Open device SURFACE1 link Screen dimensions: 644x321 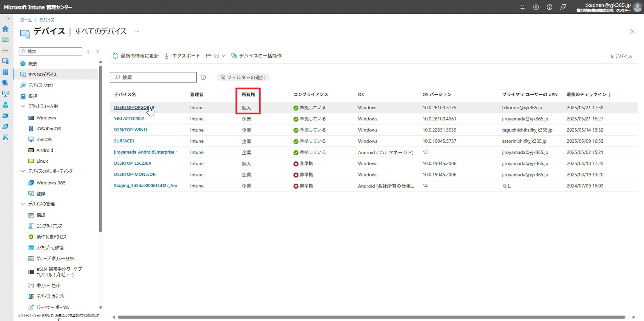124,141
